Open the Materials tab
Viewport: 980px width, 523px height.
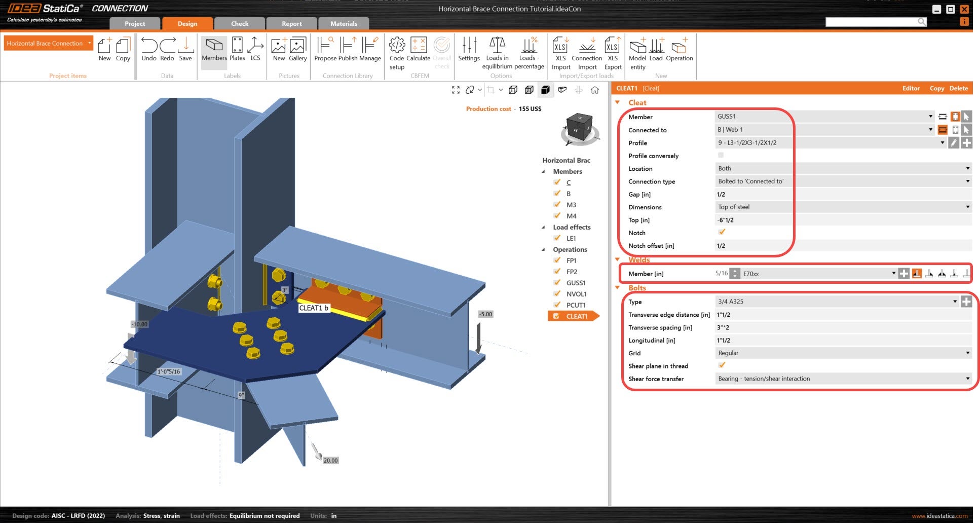344,24
